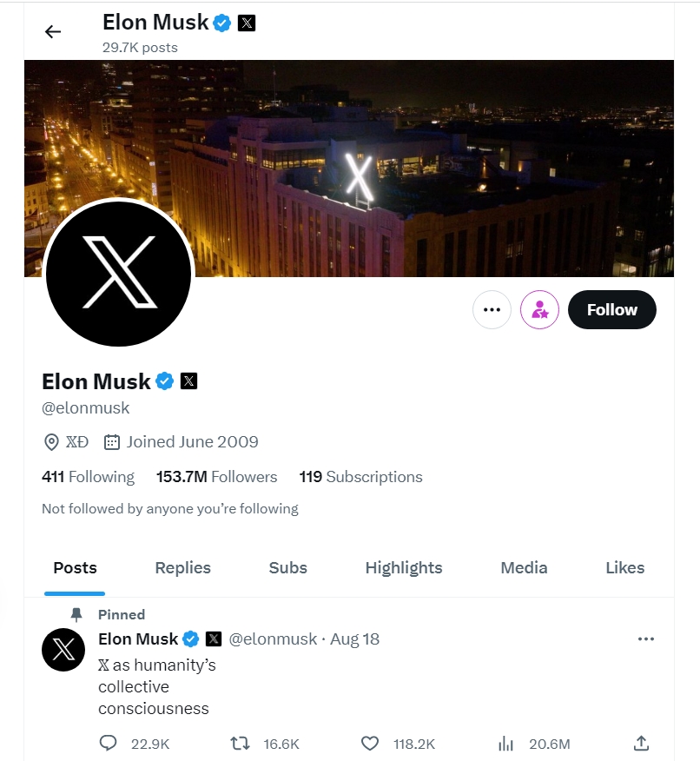View analytics icon on pinned post
This screenshot has height=761, width=700.
[506, 744]
